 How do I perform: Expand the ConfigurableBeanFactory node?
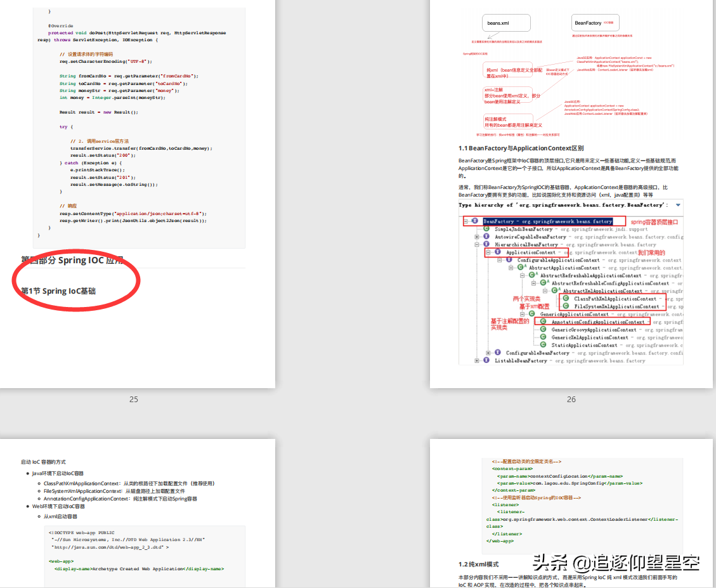488,353
